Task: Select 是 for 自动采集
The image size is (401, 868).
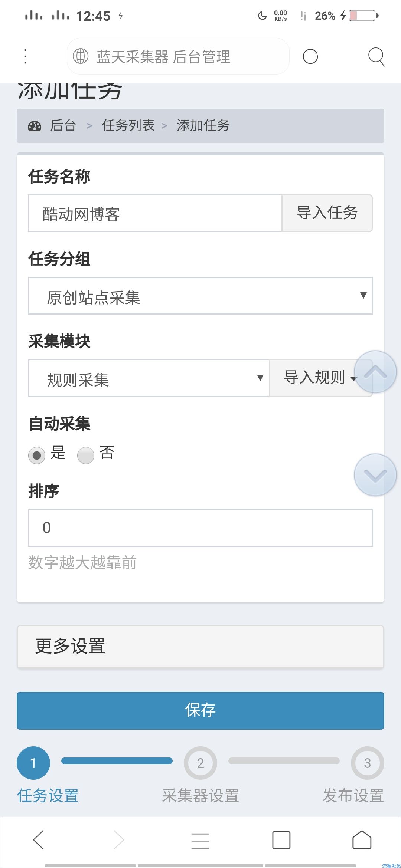Action: point(37,455)
